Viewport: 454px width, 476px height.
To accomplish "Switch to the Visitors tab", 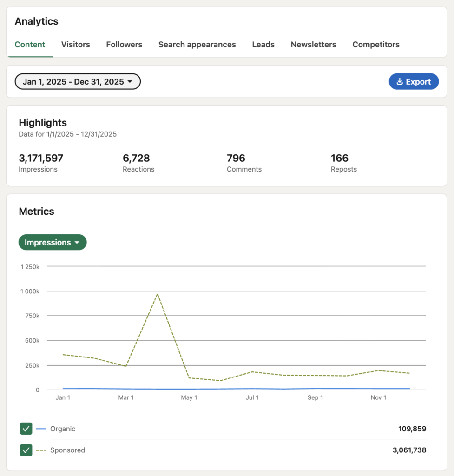I will 75,45.
